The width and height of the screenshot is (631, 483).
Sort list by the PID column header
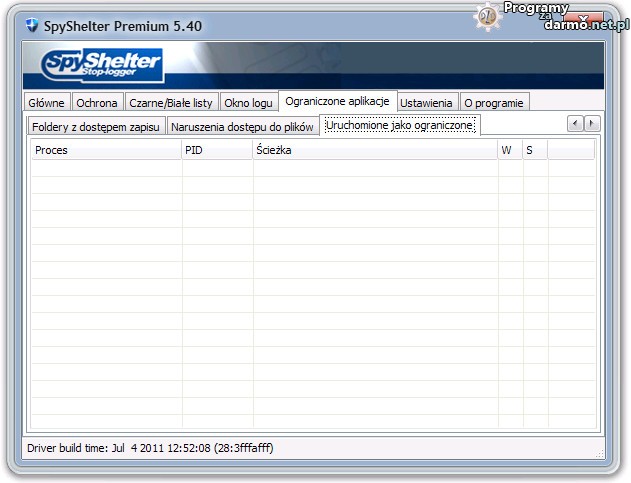(x=216, y=150)
